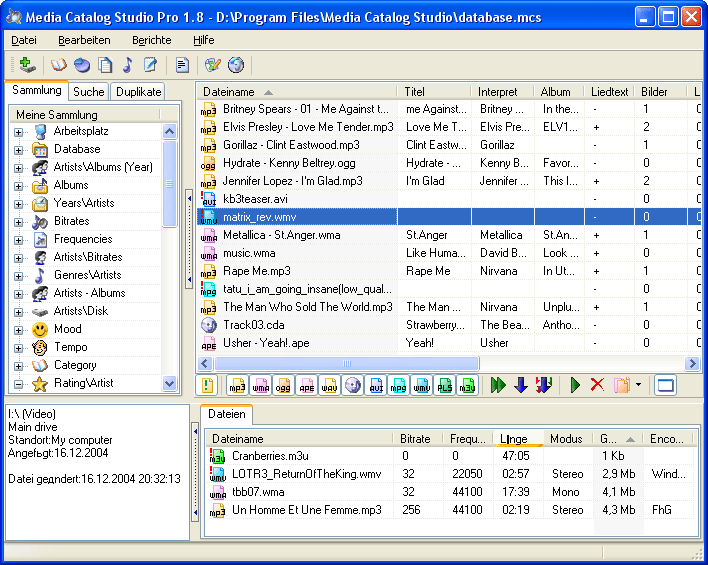The image size is (708, 565).
Task: Open the Datei menu
Action: pos(23,40)
